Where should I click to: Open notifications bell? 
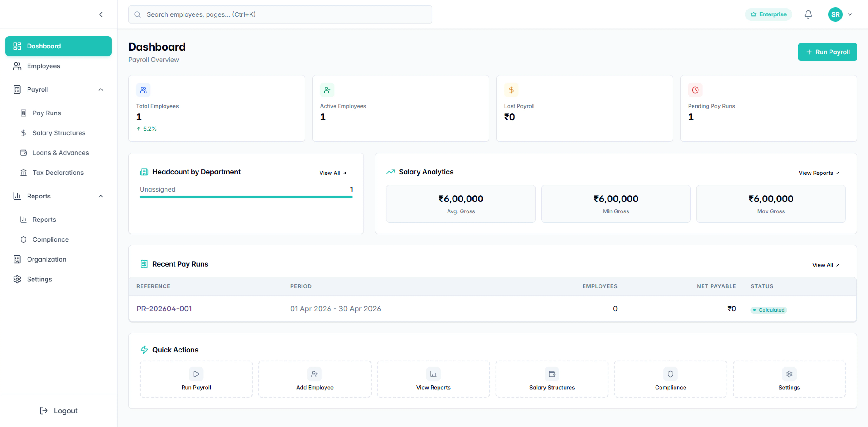pyautogui.click(x=808, y=15)
